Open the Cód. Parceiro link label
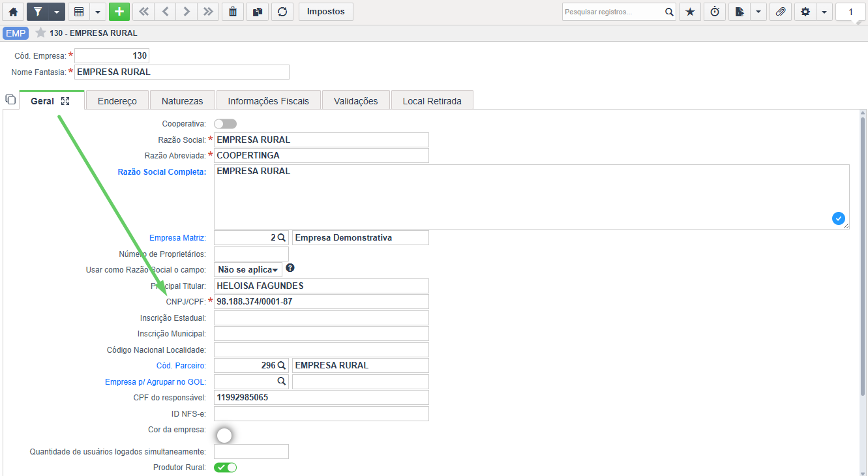 181,365
